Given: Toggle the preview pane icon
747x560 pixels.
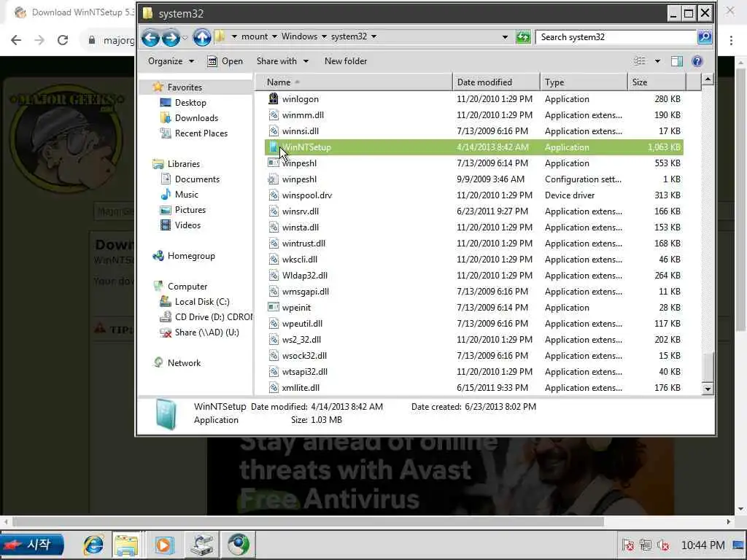Looking at the screenshot, I should (676, 61).
